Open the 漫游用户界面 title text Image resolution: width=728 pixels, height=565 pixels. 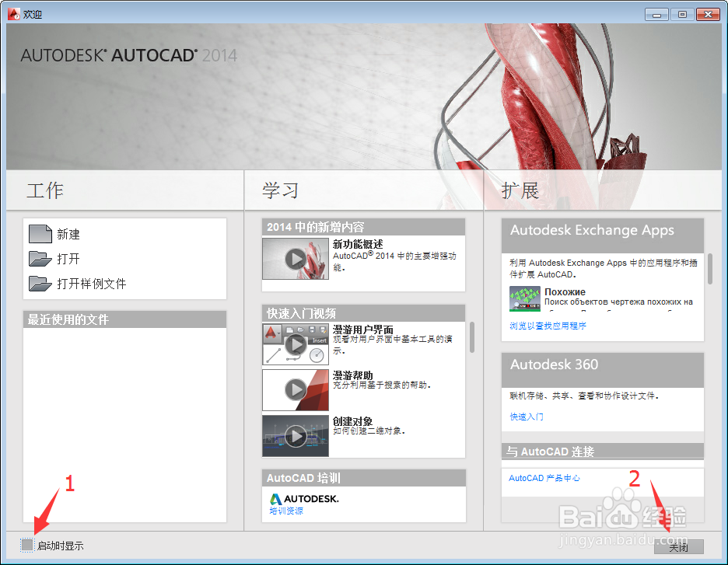coord(363,330)
